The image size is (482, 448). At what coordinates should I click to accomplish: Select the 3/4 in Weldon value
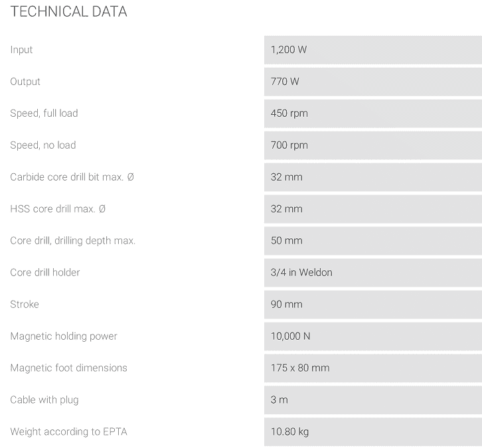tap(301, 273)
